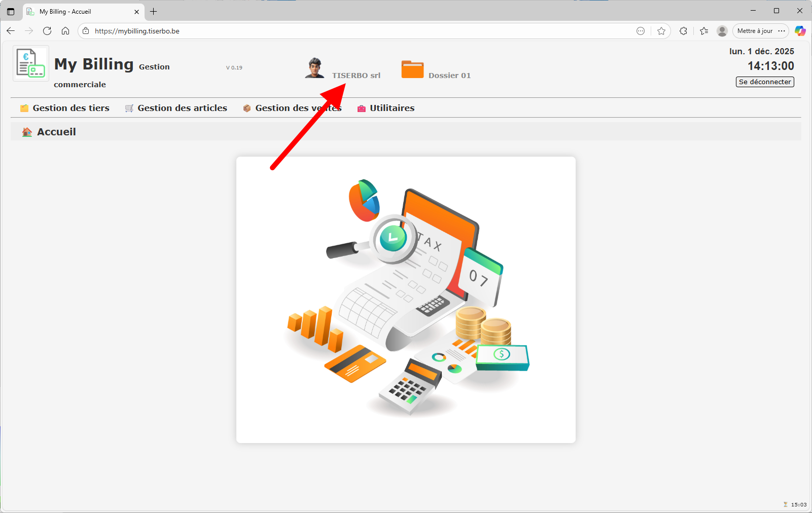Open the Gestion des tiers menu
Image resolution: width=812 pixels, height=513 pixels.
(70, 108)
